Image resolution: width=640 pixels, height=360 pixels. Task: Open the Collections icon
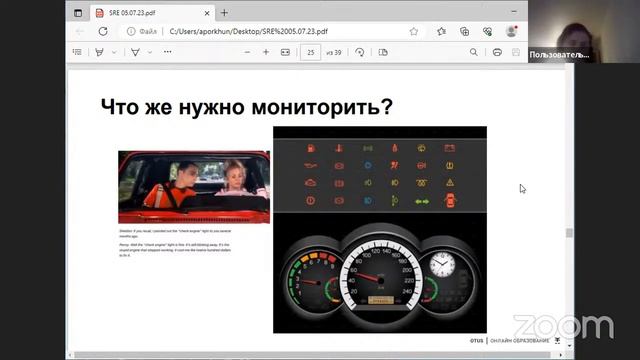(x=464, y=31)
